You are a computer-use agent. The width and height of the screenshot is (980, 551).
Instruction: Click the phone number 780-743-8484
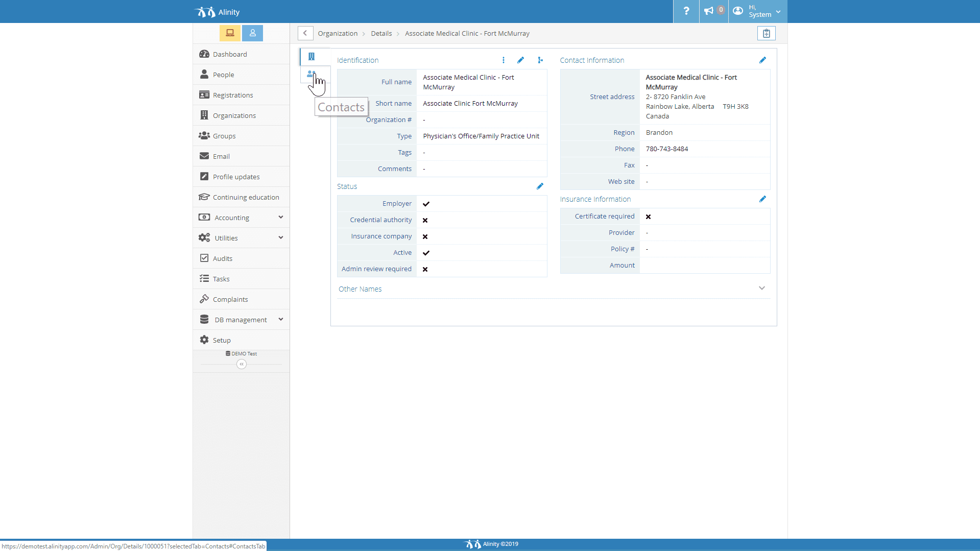click(667, 149)
